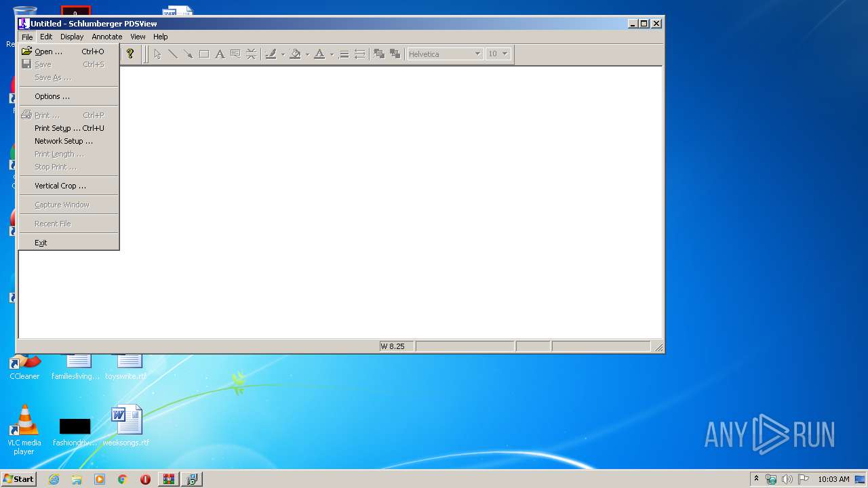868x488 pixels.
Task: Click the font color A icon
Action: pos(319,54)
